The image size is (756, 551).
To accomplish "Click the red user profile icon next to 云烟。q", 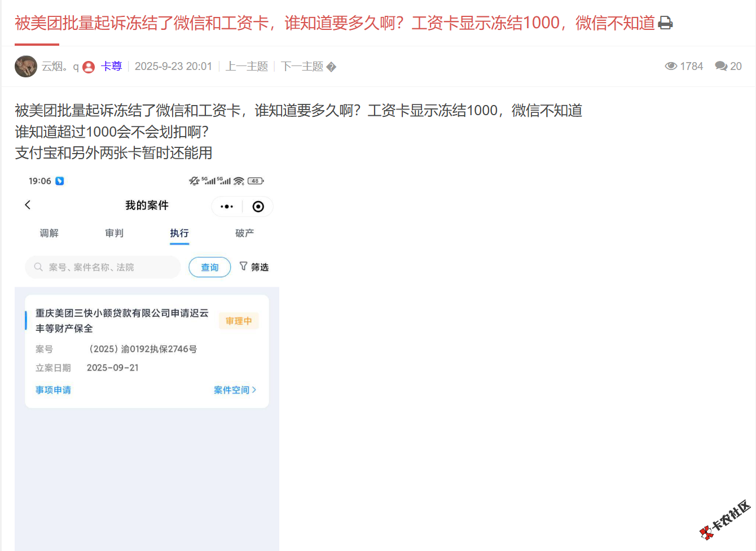I will click(x=88, y=66).
